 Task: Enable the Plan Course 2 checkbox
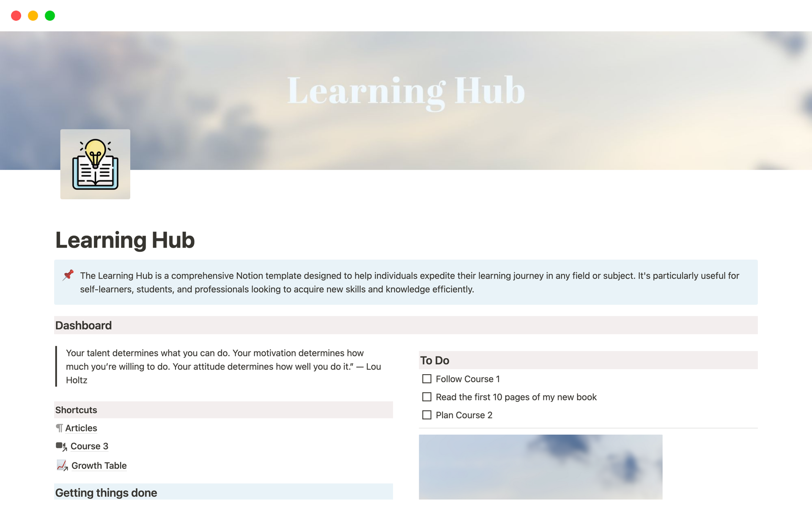(426, 415)
